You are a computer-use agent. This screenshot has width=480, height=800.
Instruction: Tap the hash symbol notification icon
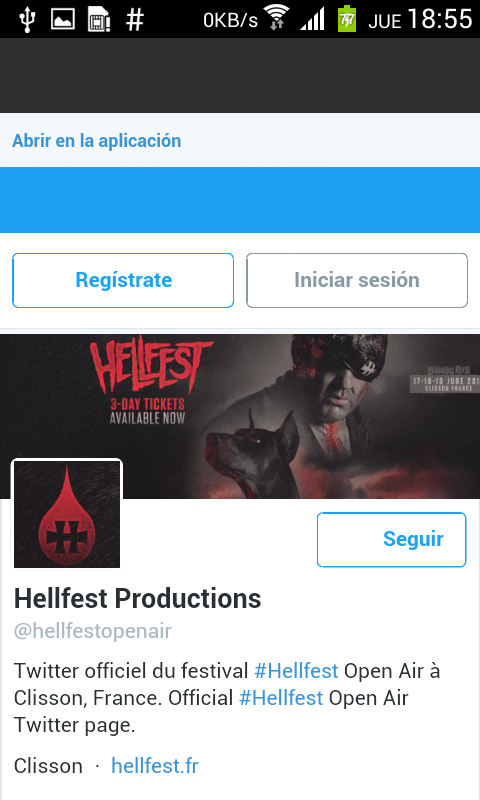(x=135, y=20)
